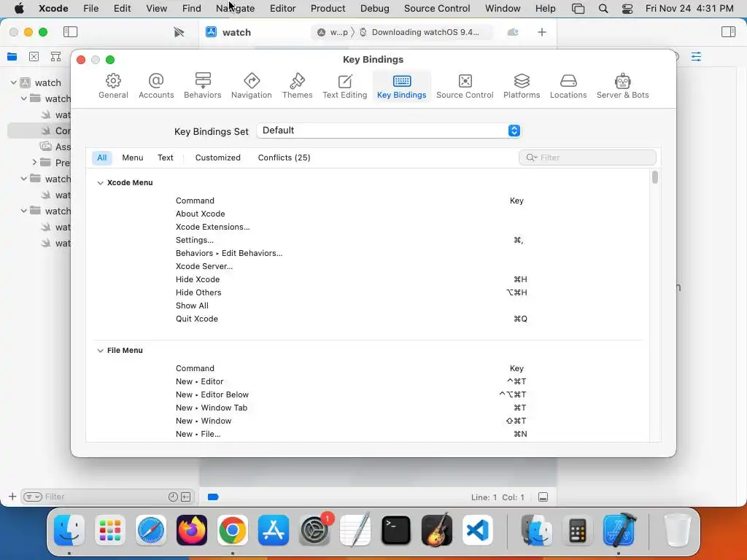Viewport: 747px width, 560px height.
Task: Open the Window menu
Action: click(x=503, y=8)
